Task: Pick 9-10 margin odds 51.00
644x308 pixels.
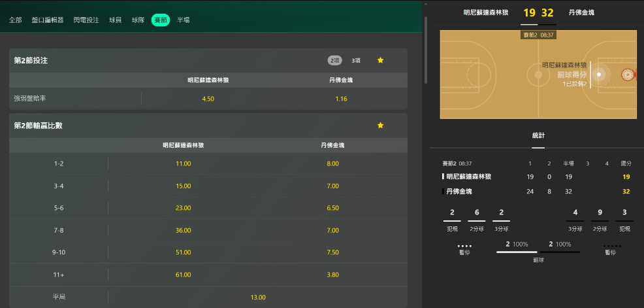Action: click(x=183, y=252)
